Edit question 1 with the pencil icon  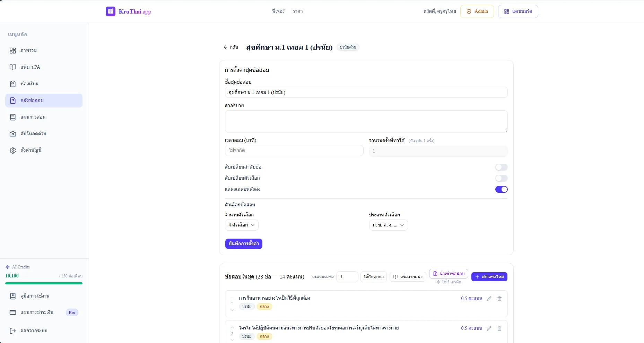coord(489,299)
